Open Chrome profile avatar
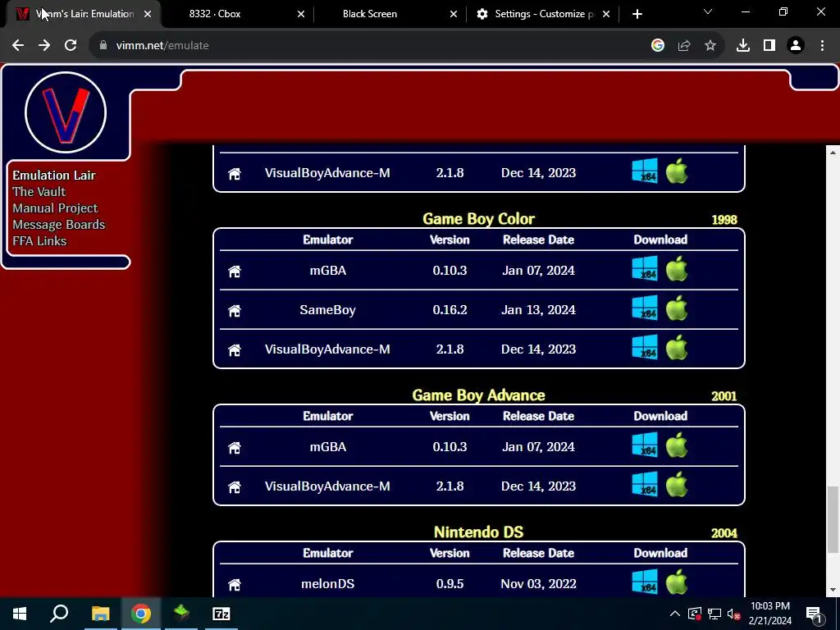The height and width of the screenshot is (630, 840). pos(796,46)
